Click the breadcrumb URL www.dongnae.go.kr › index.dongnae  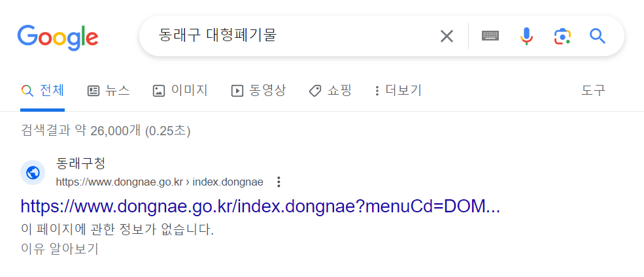pyautogui.click(x=160, y=182)
